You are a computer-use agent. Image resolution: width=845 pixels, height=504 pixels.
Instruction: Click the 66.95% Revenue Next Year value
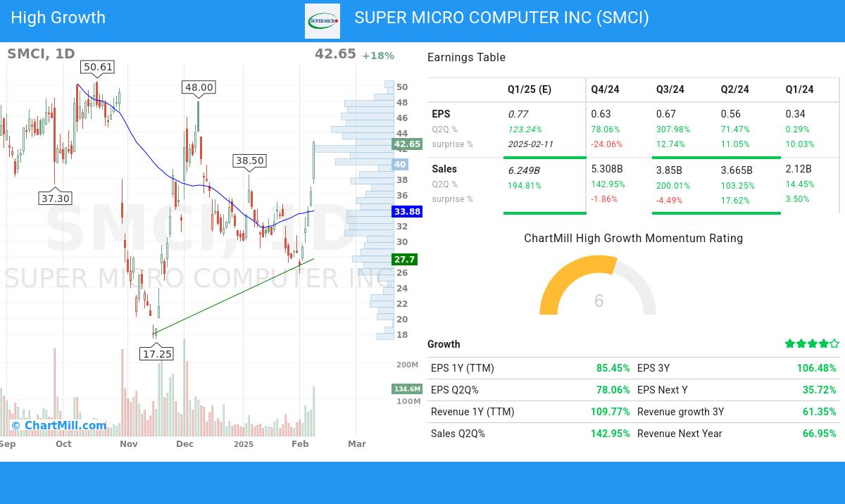[x=820, y=434]
